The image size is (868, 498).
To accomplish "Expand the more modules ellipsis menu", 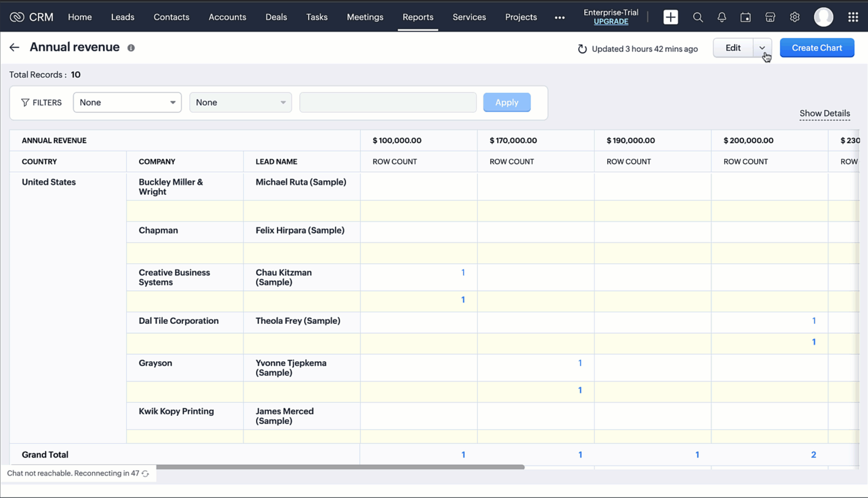I will click(x=560, y=18).
